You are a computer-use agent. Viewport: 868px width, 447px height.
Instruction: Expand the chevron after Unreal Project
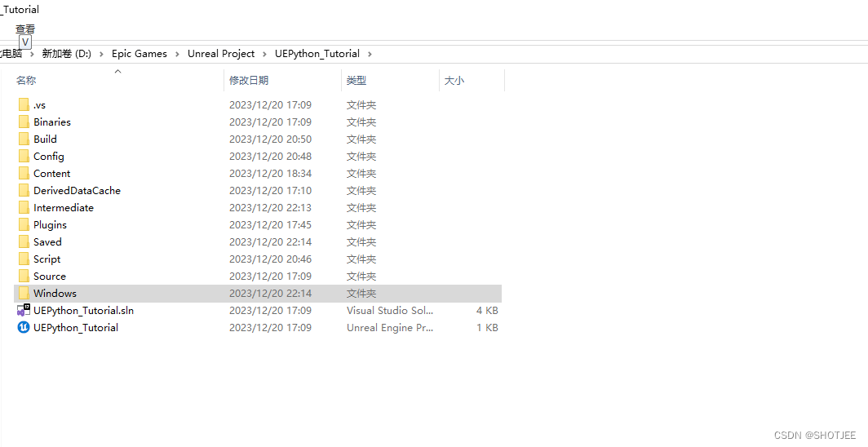click(264, 54)
